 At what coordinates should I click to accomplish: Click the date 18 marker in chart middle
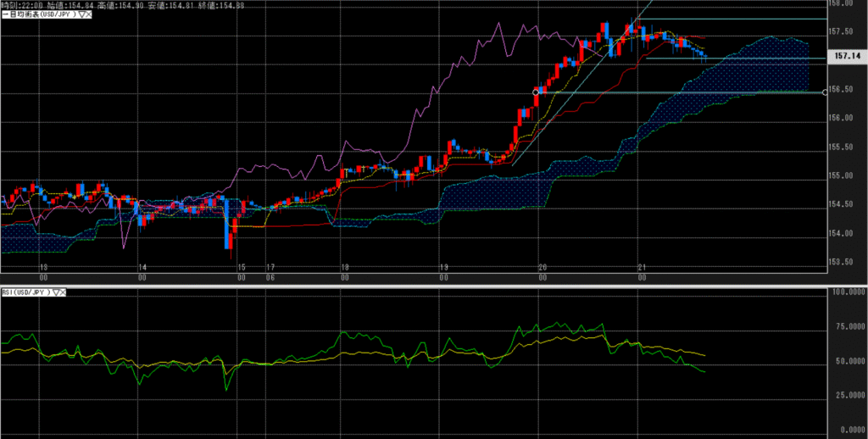click(x=344, y=268)
